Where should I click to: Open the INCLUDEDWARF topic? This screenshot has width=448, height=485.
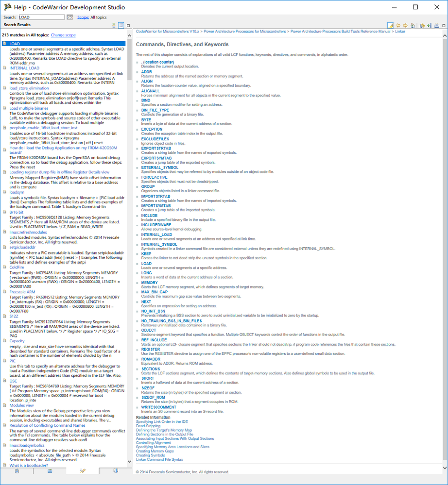point(156,225)
